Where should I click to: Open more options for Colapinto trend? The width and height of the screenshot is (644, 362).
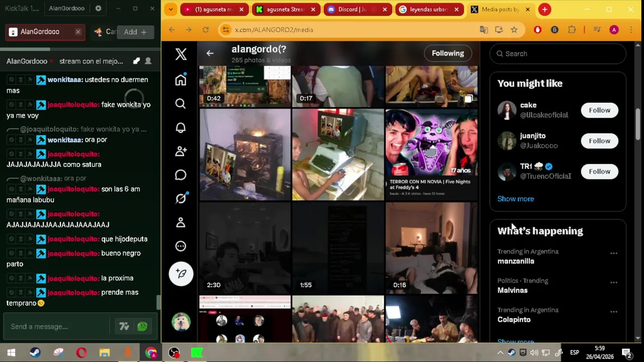click(x=614, y=312)
